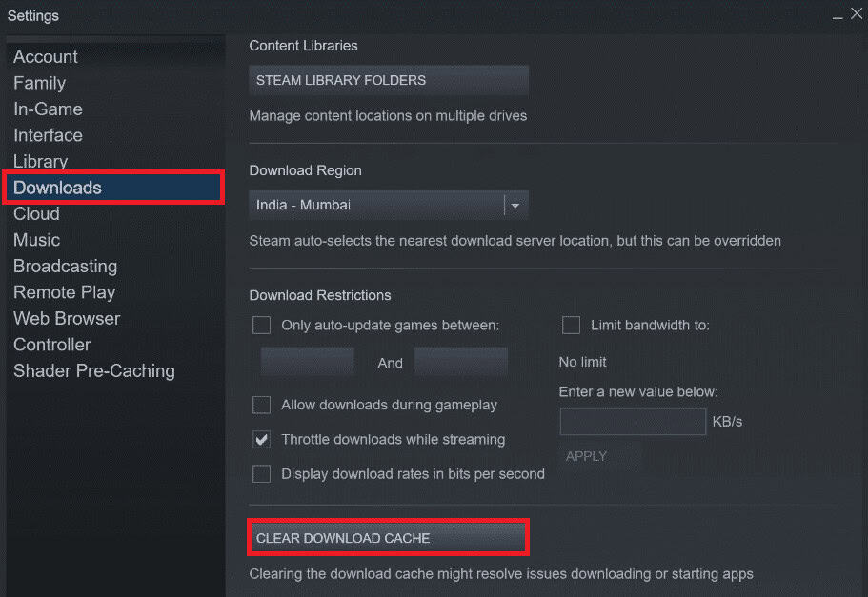868x597 pixels.
Task: Click the arrow beside India - Mumbai
Action: (x=515, y=205)
